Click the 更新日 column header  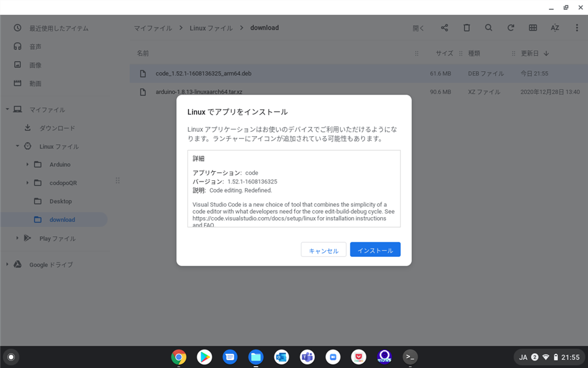529,53
